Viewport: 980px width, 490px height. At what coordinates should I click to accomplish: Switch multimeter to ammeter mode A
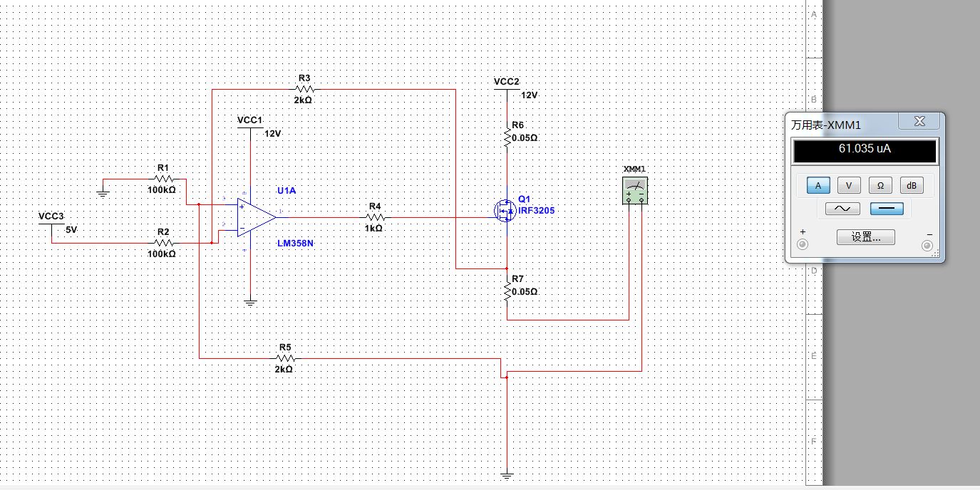[818, 185]
